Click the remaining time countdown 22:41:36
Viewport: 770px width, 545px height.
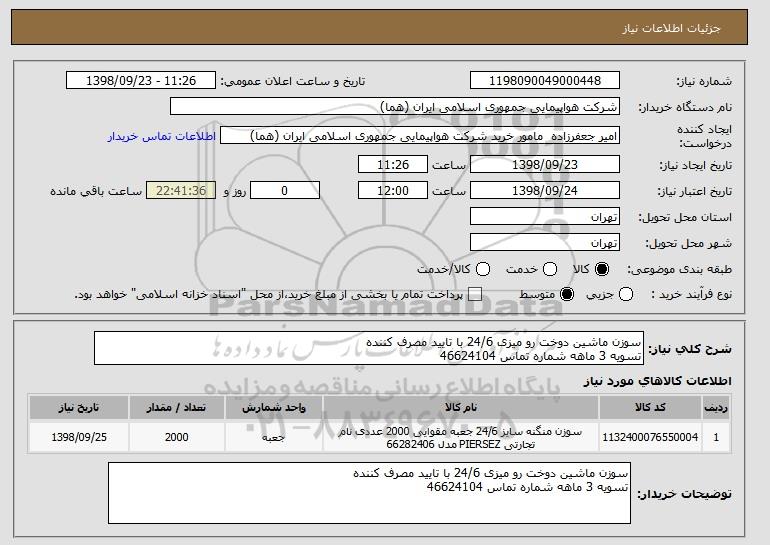coord(181,191)
